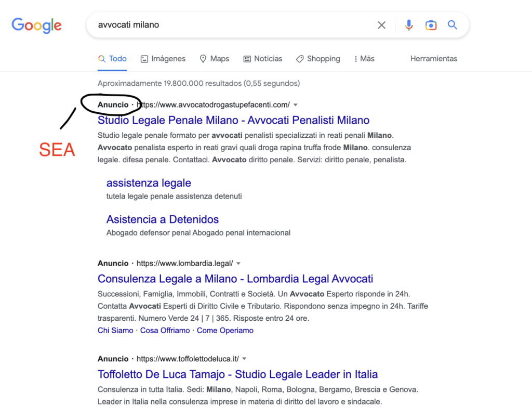This screenshot has height=419, width=532.
Task: Open the assistenza legale sitelink
Action: coord(149,183)
